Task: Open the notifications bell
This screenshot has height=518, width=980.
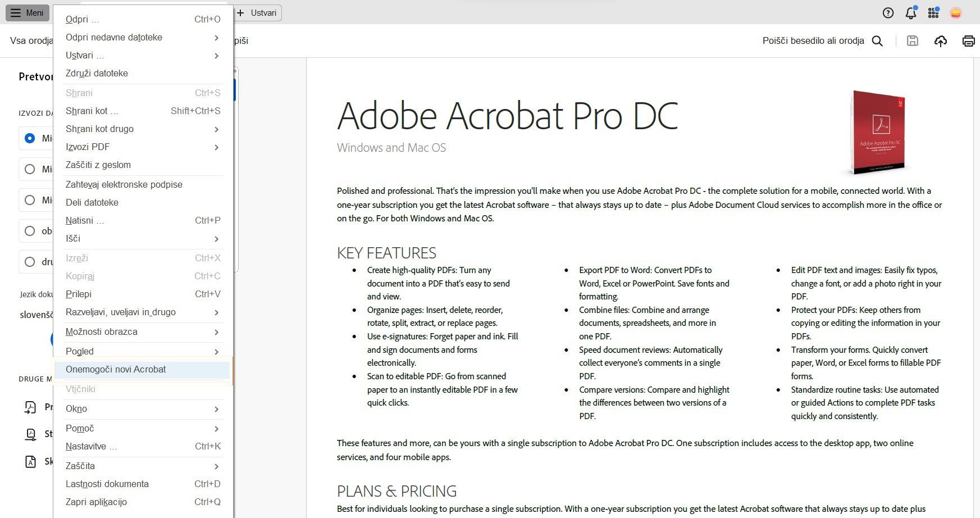Action: [911, 13]
